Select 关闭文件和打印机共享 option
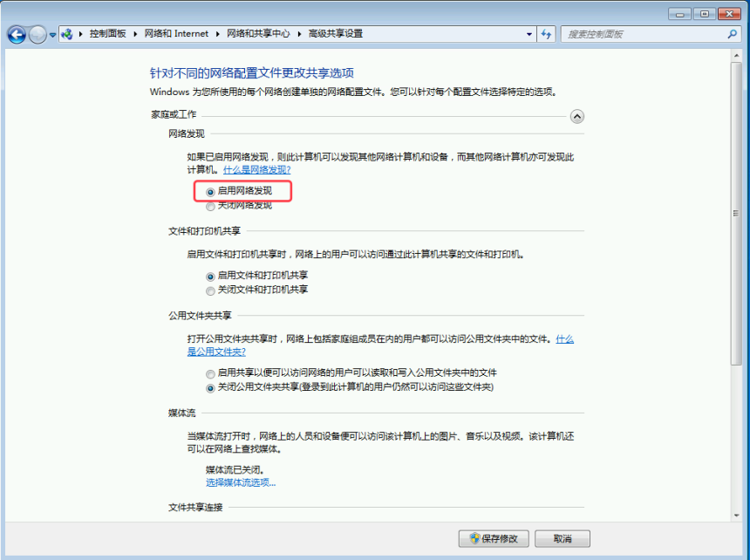The height and width of the screenshot is (560, 750). pos(210,290)
